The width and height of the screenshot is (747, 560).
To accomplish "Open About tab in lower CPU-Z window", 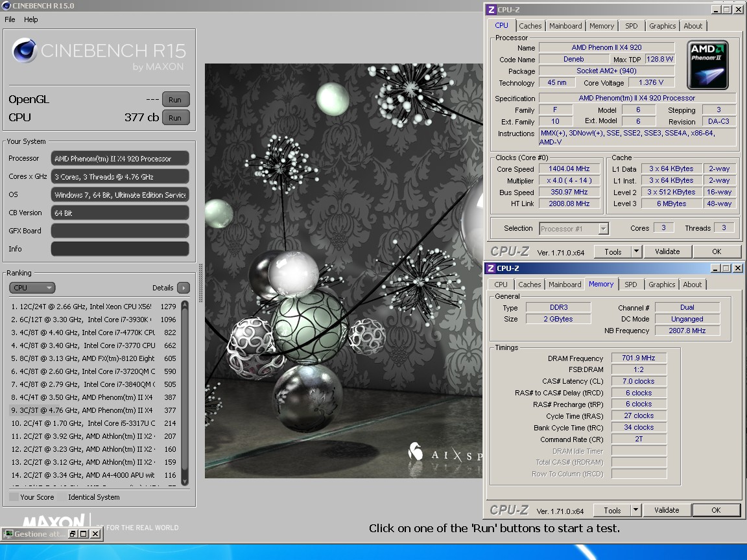I will [x=693, y=285].
